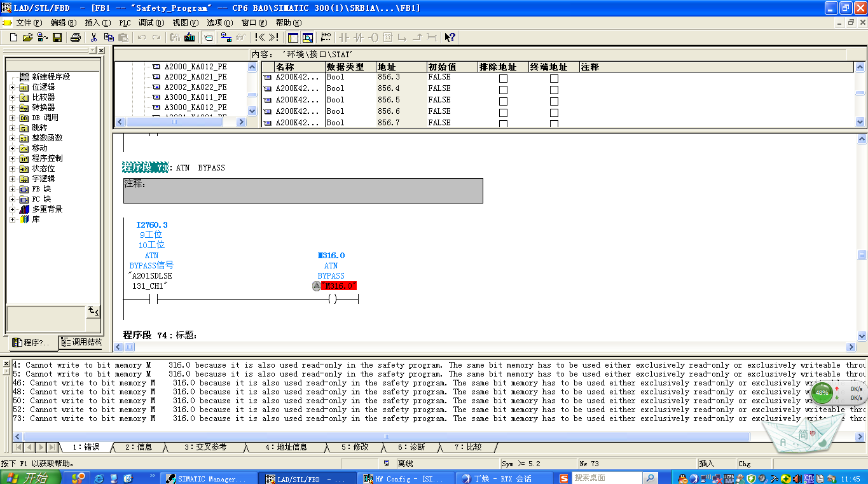Insert new network toolbar icon
This screenshot has height=484, width=868.
tap(326, 38)
